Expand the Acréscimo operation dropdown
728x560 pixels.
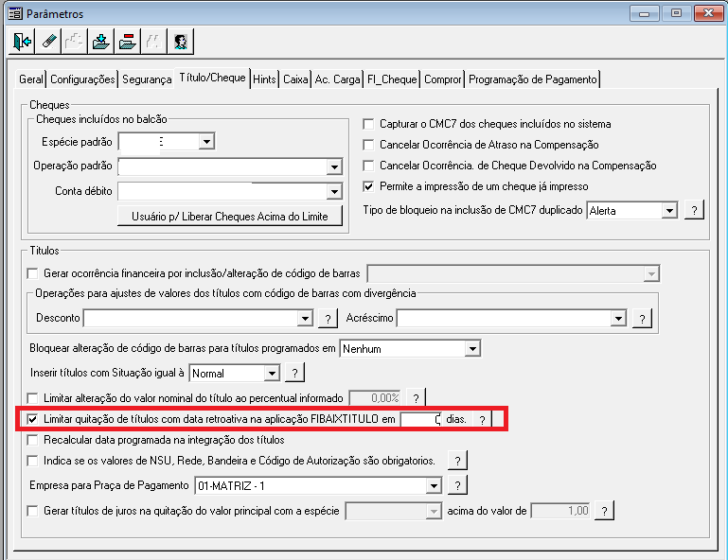(x=618, y=319)
